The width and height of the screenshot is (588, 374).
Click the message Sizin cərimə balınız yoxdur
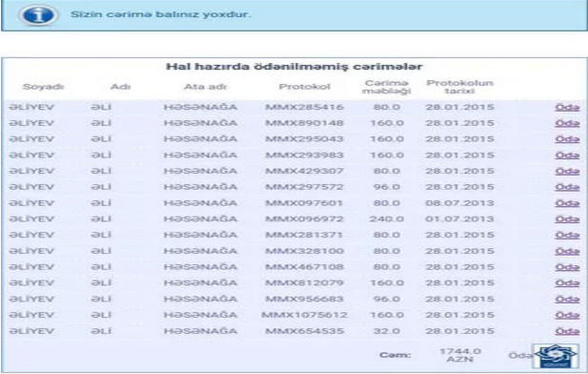click(x=160, y=14)
